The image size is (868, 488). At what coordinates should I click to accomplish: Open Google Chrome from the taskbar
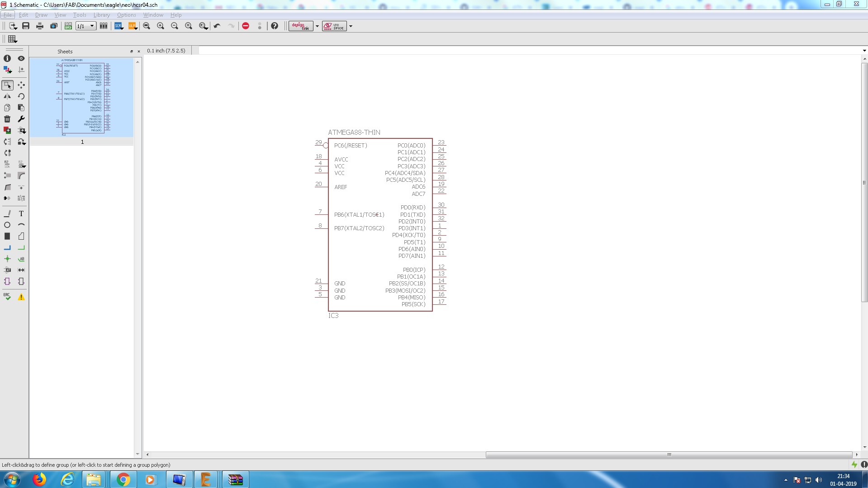coord(123,479)
